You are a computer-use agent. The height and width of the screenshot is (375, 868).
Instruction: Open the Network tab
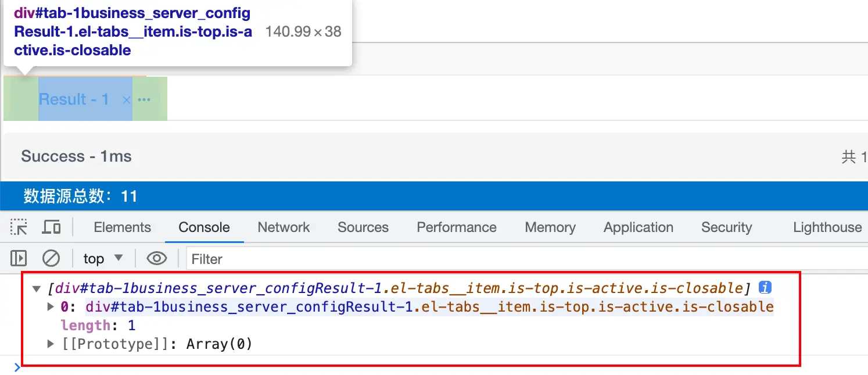pyautogui.click(x=284, y=227)
